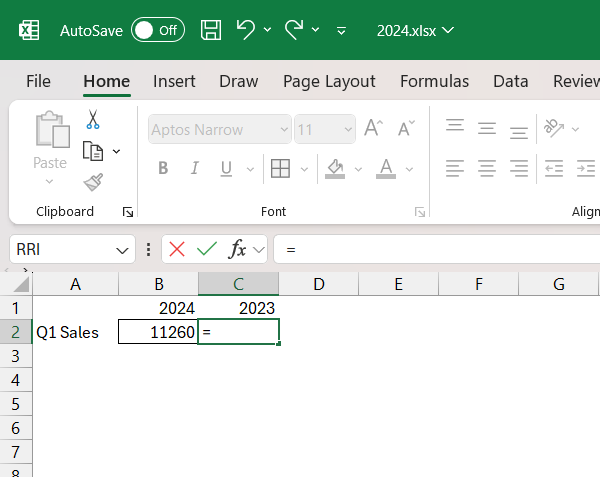Click in the formula bar field
The height and width of the screenshot is (477, 600).
(x=437, y=249)
